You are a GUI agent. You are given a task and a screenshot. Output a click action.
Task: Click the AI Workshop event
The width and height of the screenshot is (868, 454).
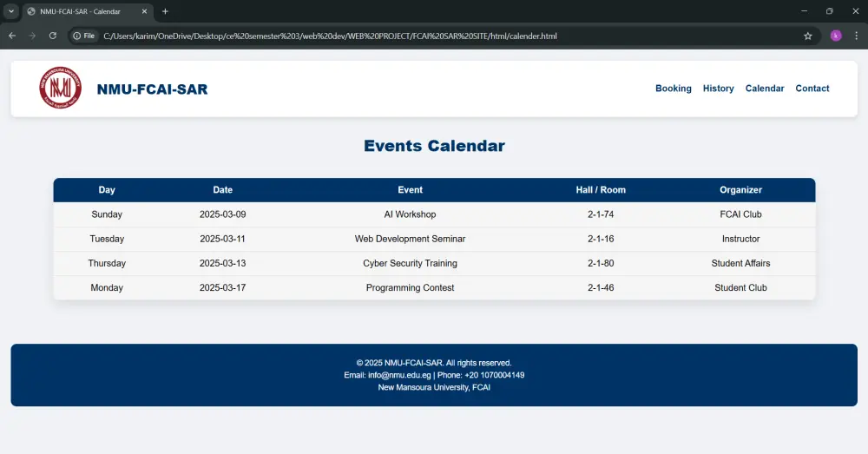pyautogui.click(x=411, y=214)
